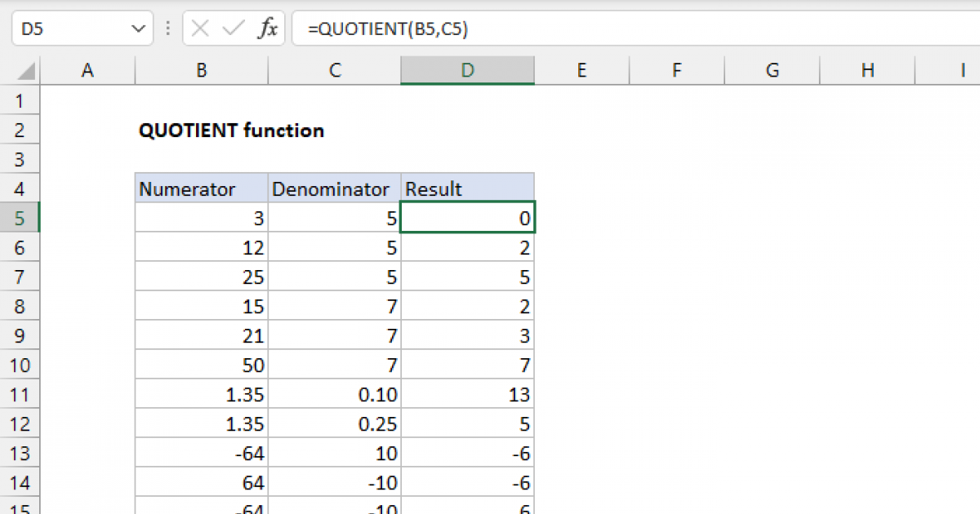
Task: Select column A header
Action: pyautogui.click(x=87, y=71)
